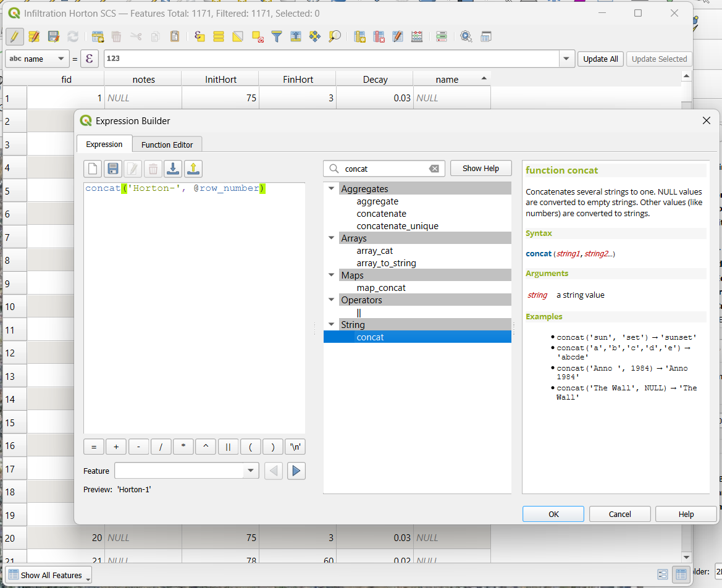Switch to the Function Editor tab
Image resolution: width=722 pixels, height=588 pixels.
coord(167,145)
